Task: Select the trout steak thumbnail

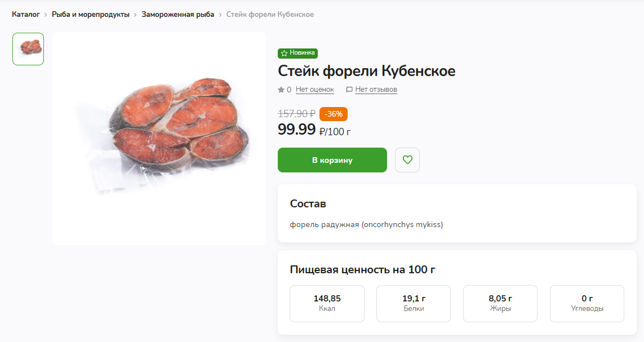Action: click(28, 49)
